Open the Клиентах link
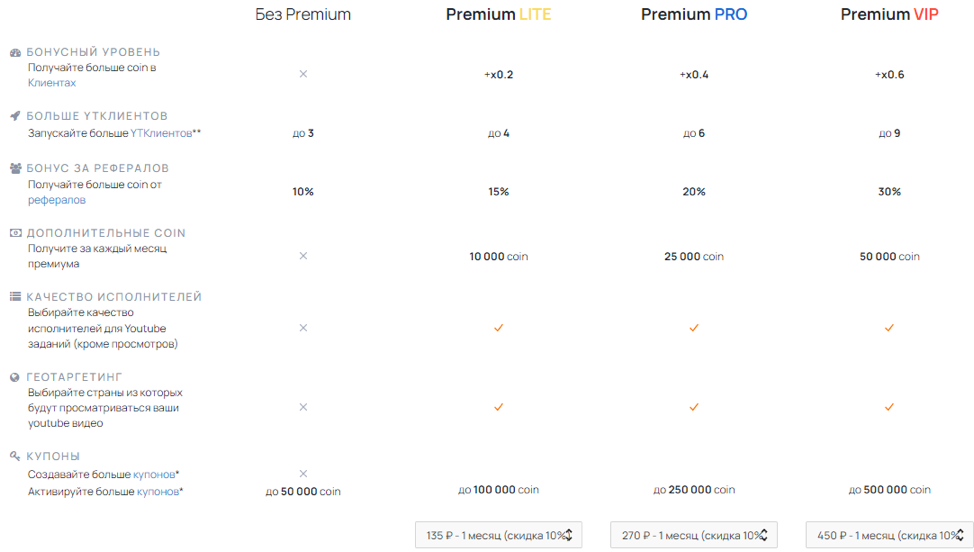 (x=52, y=83)
